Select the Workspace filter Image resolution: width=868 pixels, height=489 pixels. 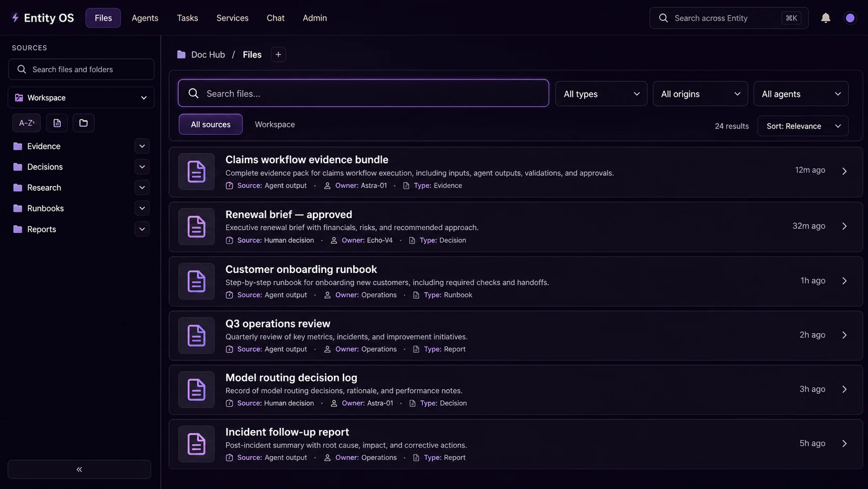point(275,124)
